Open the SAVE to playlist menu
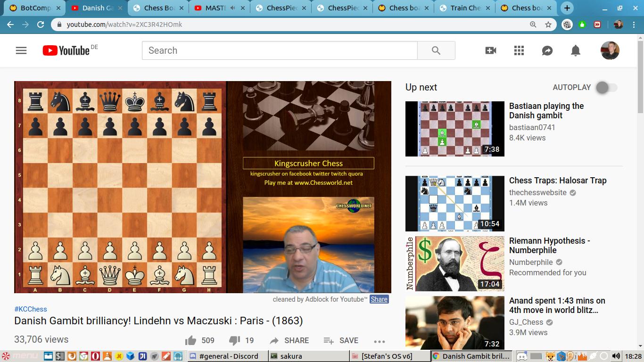The height and width of the screenshot is (362, 644). [340, 340]
